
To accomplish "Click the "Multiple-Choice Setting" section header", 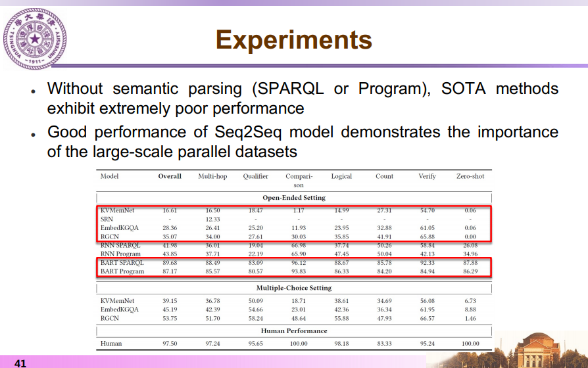I will click(x=294, y=288).
